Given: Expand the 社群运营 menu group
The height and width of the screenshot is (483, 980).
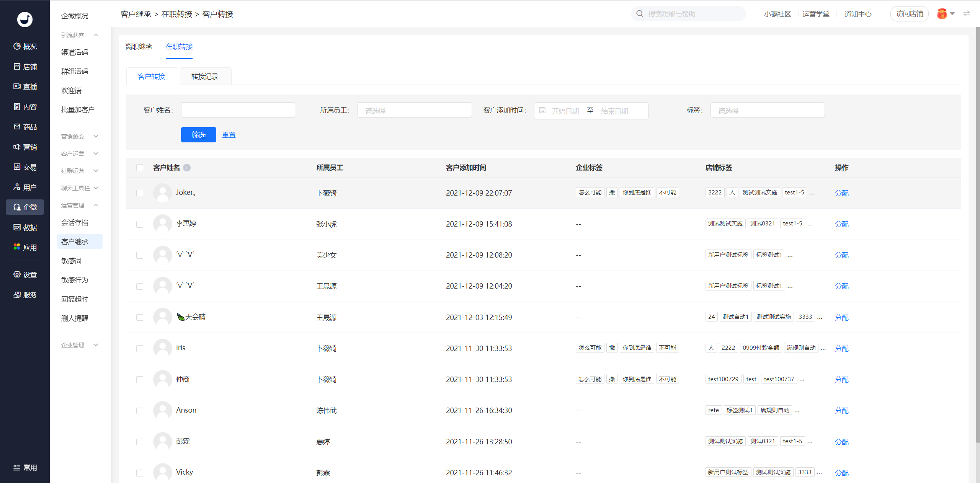Looking at the screenshot, I should pyautogui.click(x=80, y=171).
